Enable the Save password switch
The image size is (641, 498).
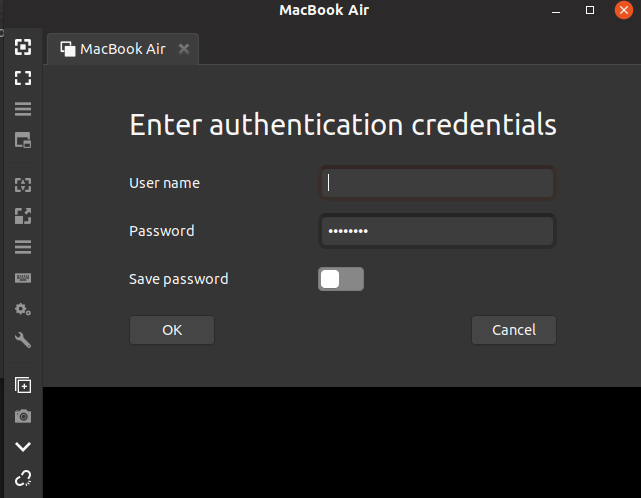coord(341,279)
